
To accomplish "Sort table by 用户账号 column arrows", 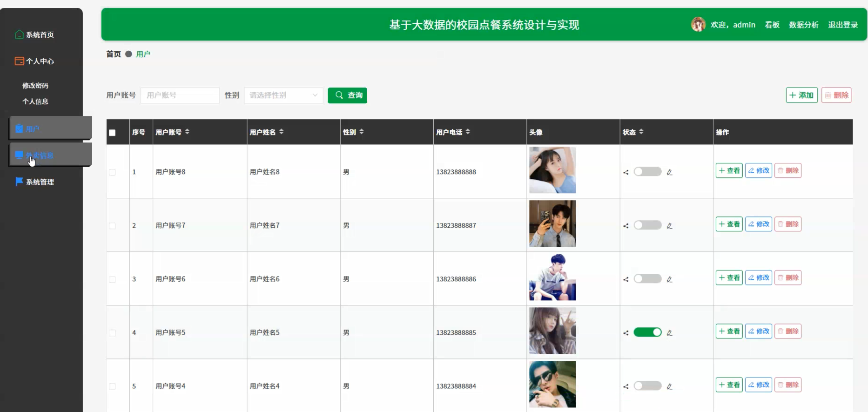I will pyautogui.click(x=187, y=132).
